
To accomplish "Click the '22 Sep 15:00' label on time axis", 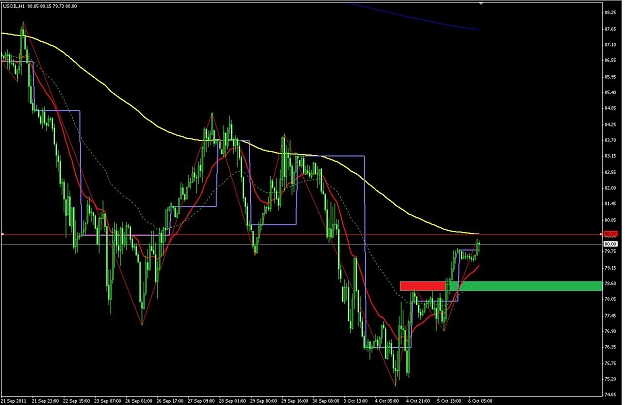I will point(75,401).
